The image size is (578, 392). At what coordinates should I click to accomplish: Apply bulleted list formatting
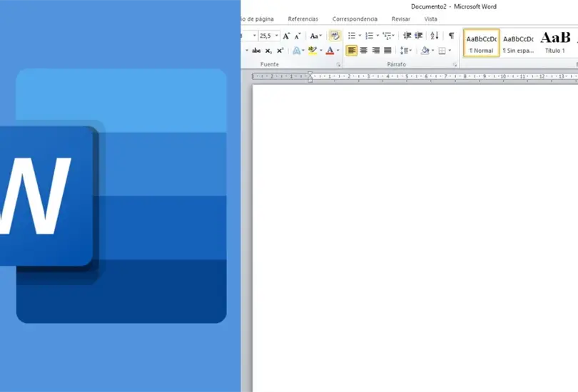(x=352, y=36)
